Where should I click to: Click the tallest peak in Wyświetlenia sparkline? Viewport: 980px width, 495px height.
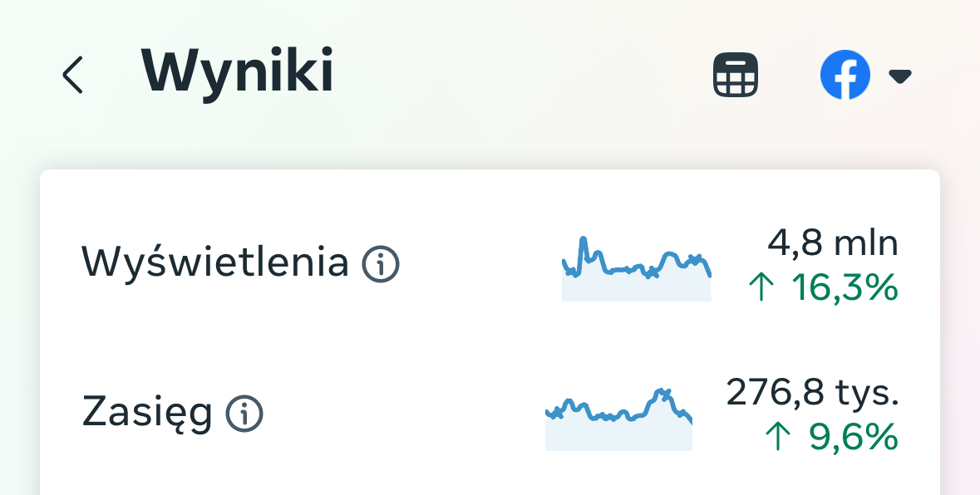click(x=584, y=240)
